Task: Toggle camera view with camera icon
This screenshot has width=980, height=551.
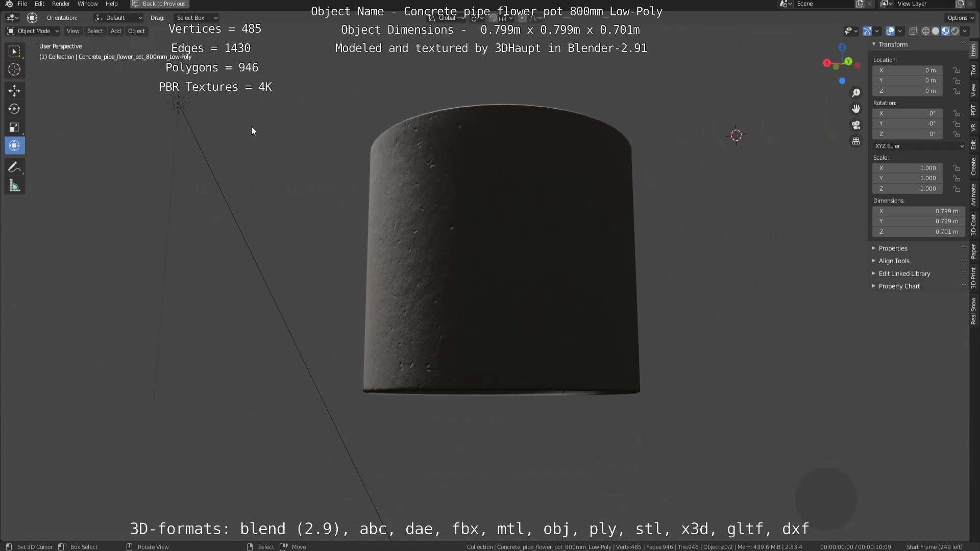Action: click(x=856, y=125)
